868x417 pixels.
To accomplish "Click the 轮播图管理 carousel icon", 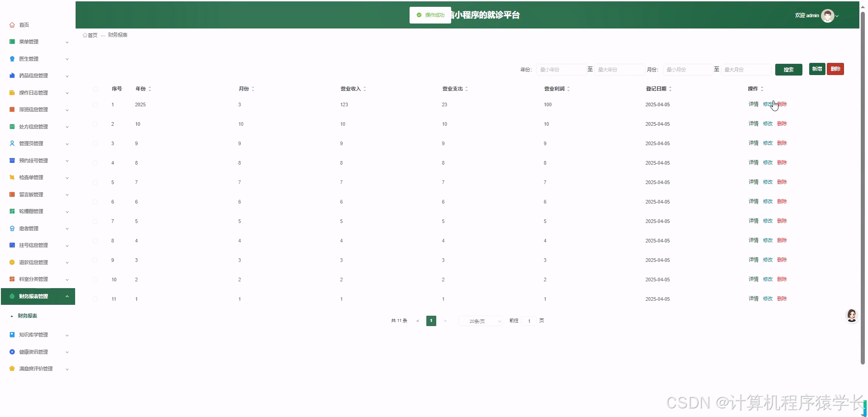I will [12, 211].
